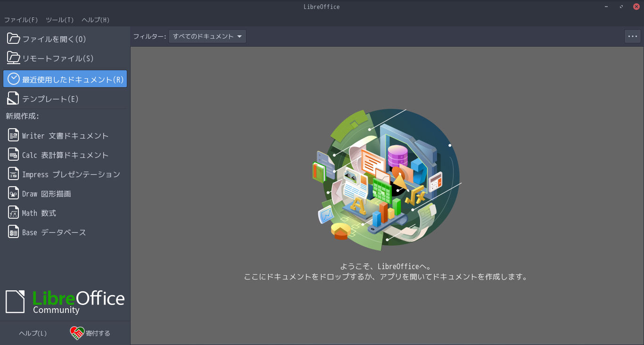Click the Templates icon in sidebar
Screen dimensions: 644x345
(x=13, y=99)
